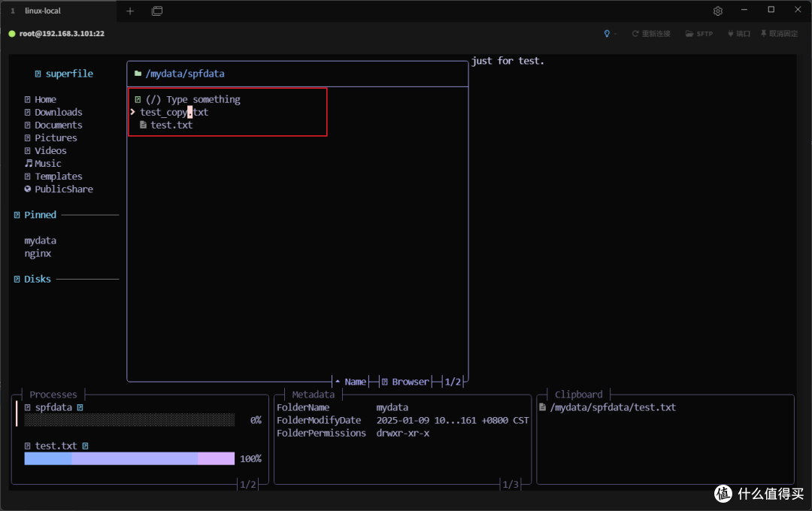This screenshot has width=812, height=511.
Task: Select the test.txt file in the list
Action: point(171,125)
